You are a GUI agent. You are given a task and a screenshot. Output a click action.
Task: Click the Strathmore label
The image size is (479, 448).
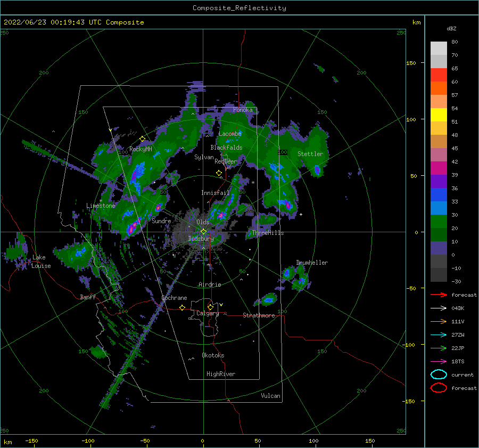(259, 315)
